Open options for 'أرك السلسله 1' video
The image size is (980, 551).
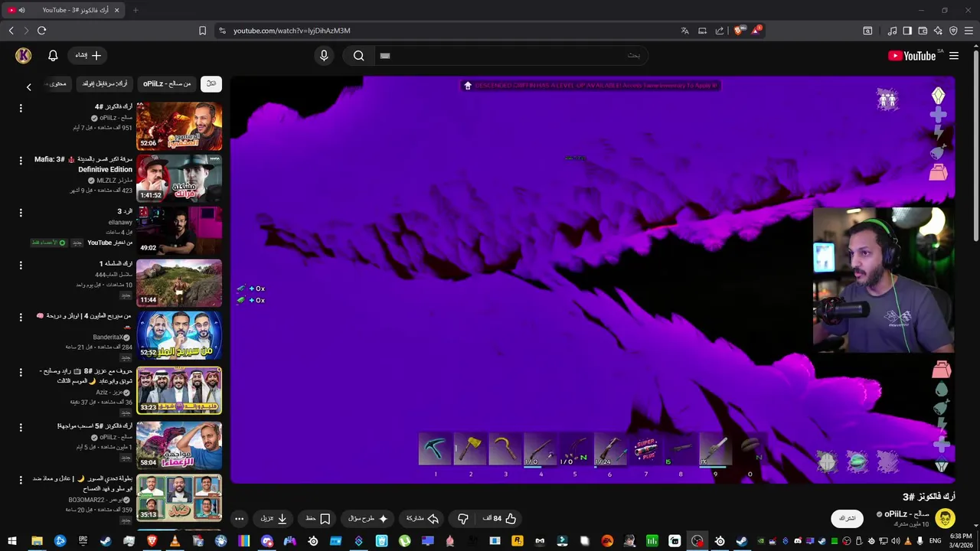21,265
